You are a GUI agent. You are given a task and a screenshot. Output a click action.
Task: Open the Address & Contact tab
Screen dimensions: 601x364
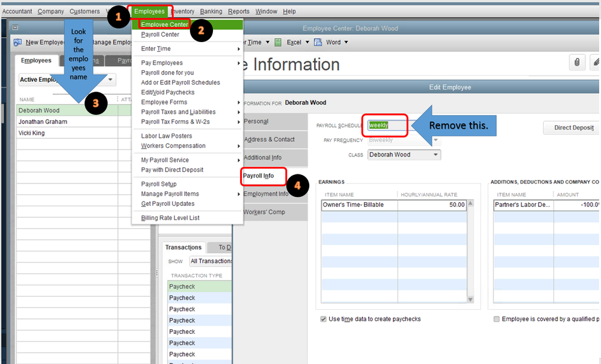click(x=269, y=140)
